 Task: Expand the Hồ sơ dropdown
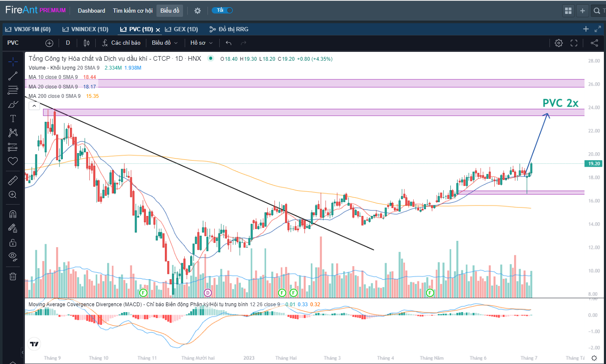[202, 43]
